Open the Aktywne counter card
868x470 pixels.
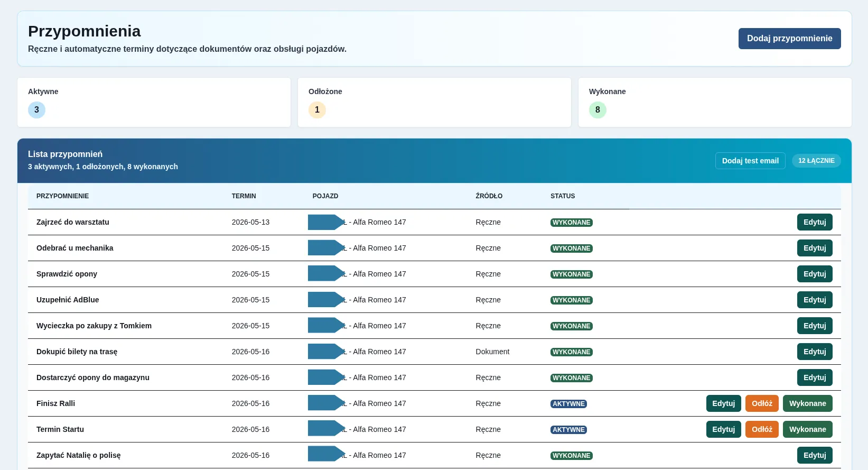(x=154, y=103)
